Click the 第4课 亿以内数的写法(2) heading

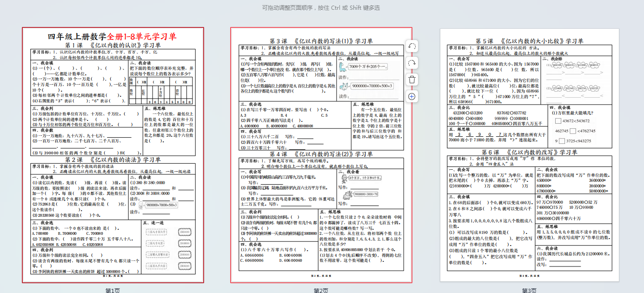321,154
